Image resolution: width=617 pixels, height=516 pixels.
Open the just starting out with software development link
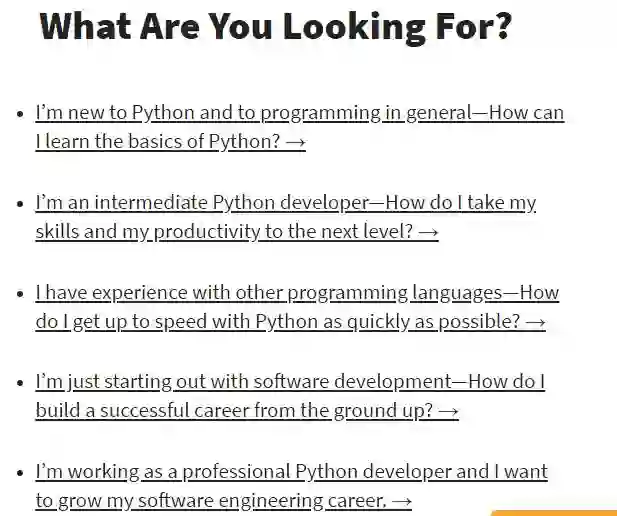289,382
